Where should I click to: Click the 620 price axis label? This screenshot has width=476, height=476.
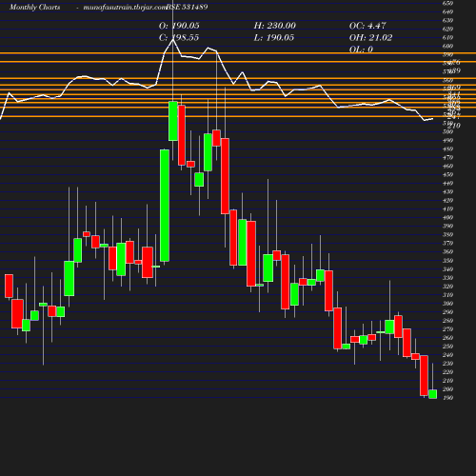[x=447, y=30]
